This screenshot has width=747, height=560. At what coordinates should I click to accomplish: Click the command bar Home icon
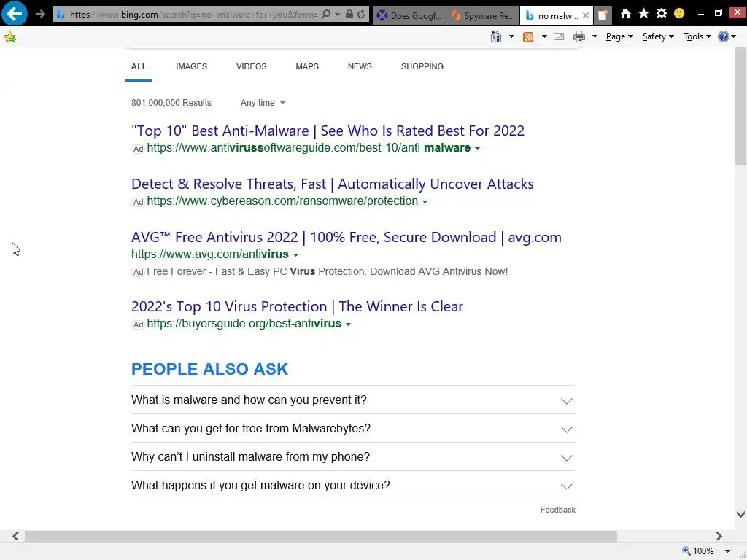coord(496,36)
